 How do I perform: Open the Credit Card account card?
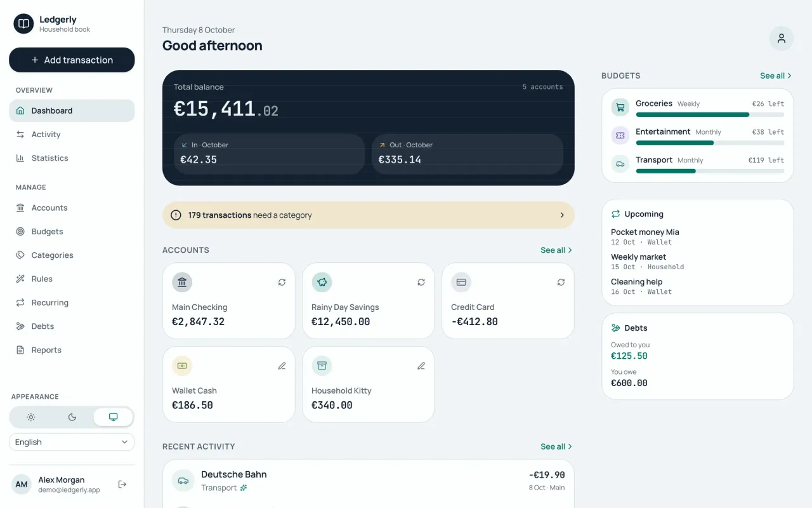point(507,301)
